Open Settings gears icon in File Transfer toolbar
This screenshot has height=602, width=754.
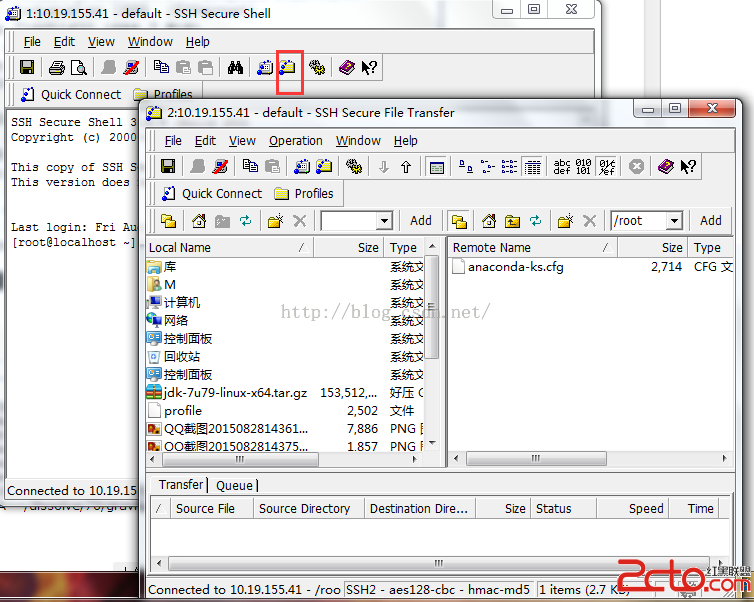tap(354, 166)
